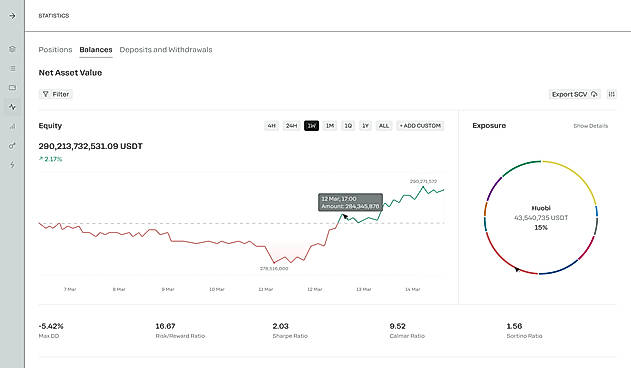Switch to the Positions tab
The image size is (631, 368).
(55, 50)
